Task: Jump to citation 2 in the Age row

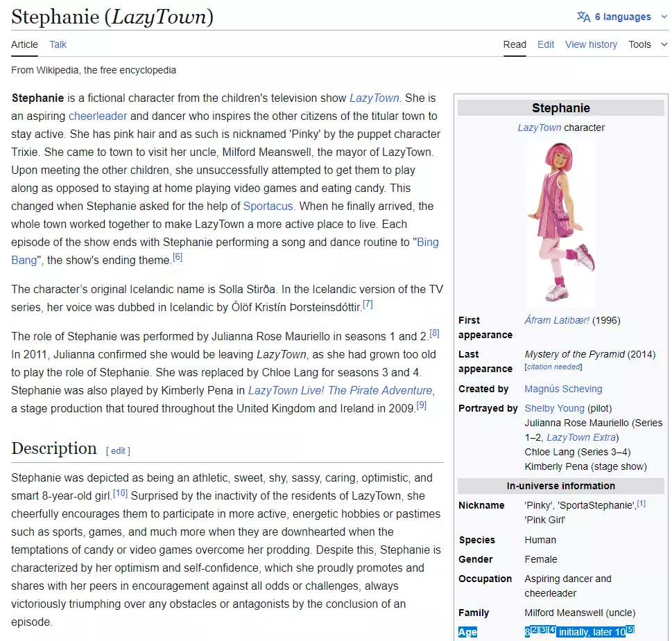Action: (535, 630)
